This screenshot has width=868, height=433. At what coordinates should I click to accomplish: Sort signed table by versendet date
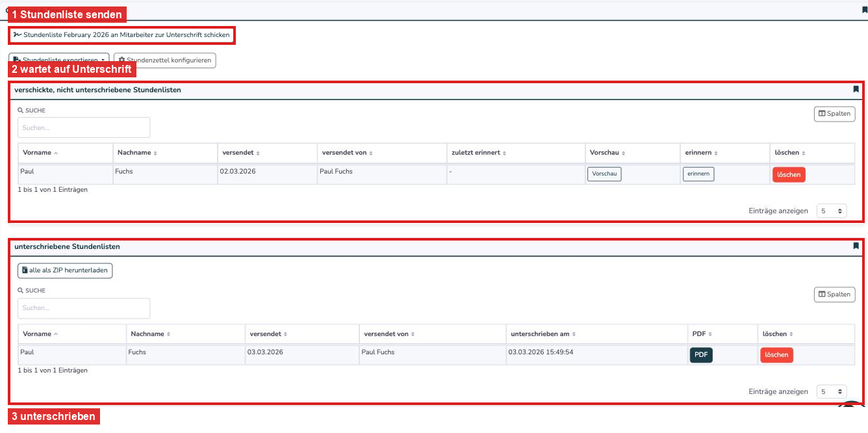[302, 334]
